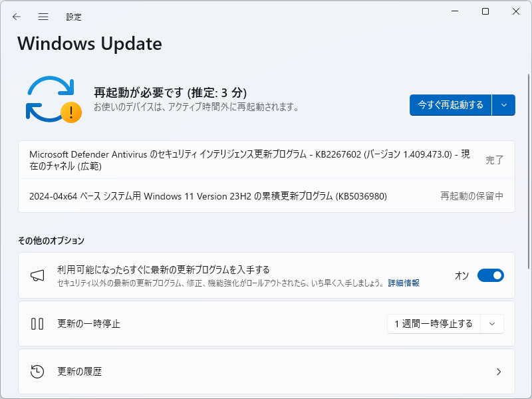Navigate back with the back arrow
The image size is (532, 399).
point(16,17)
